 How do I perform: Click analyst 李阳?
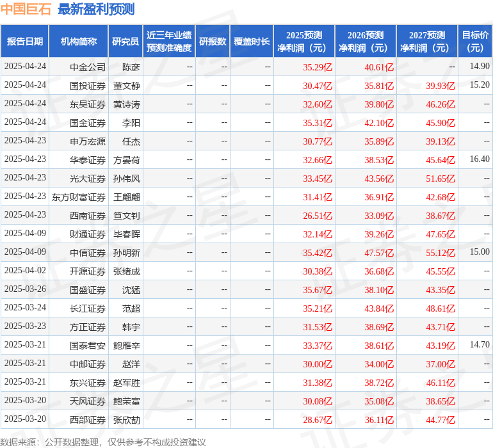131,123
